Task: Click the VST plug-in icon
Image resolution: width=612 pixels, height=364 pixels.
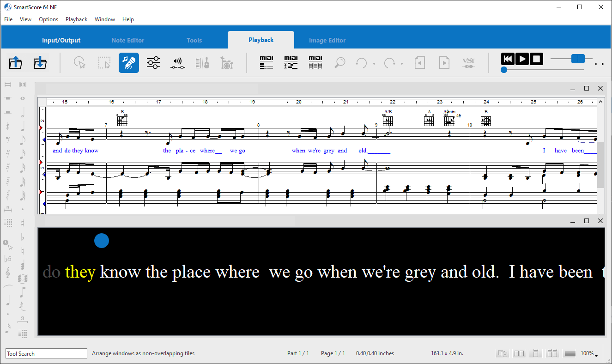Action: 468,62
